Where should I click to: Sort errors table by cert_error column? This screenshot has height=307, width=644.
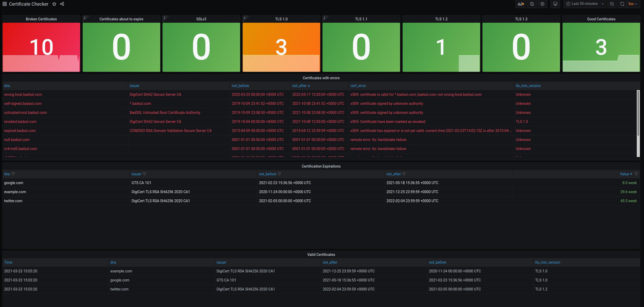[x=358, y=86]
